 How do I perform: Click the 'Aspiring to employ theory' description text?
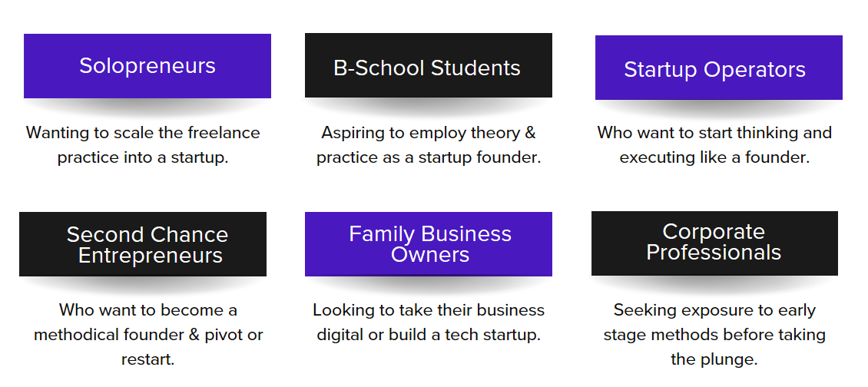tap(429, 145)
